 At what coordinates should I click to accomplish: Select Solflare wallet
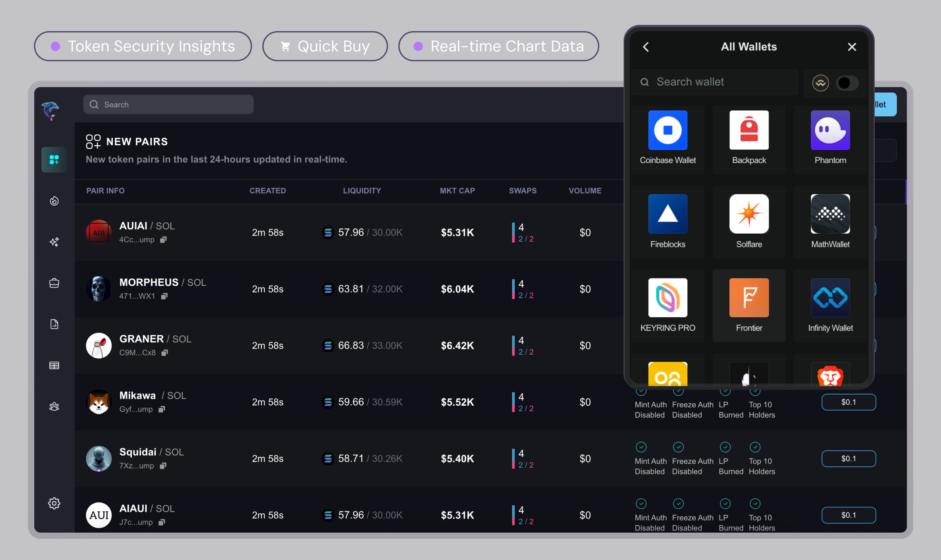(x=749, y=222)
